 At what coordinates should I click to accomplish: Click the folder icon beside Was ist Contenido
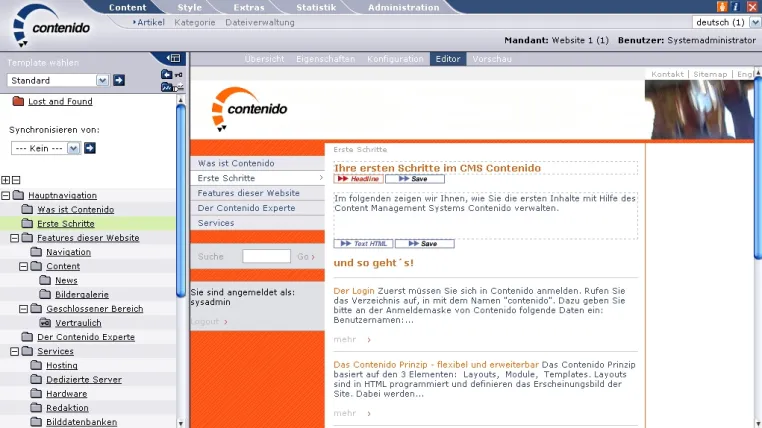(x=27, y=209)
